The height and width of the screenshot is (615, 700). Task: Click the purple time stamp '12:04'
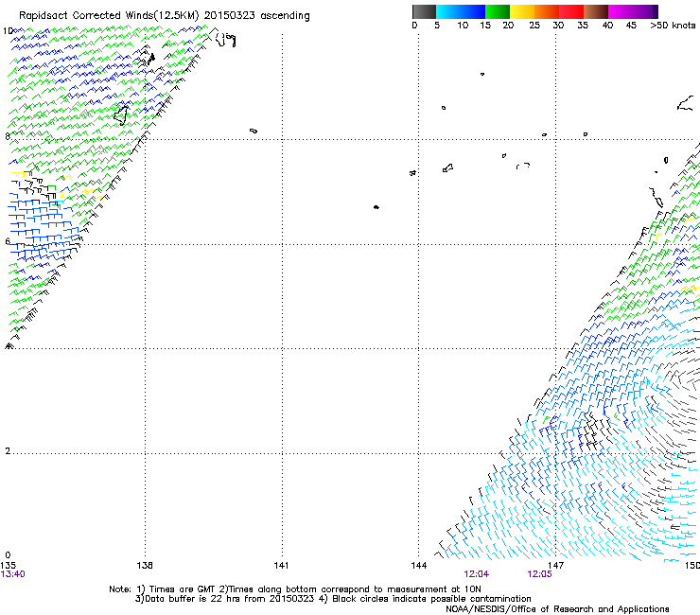(477, 574)
